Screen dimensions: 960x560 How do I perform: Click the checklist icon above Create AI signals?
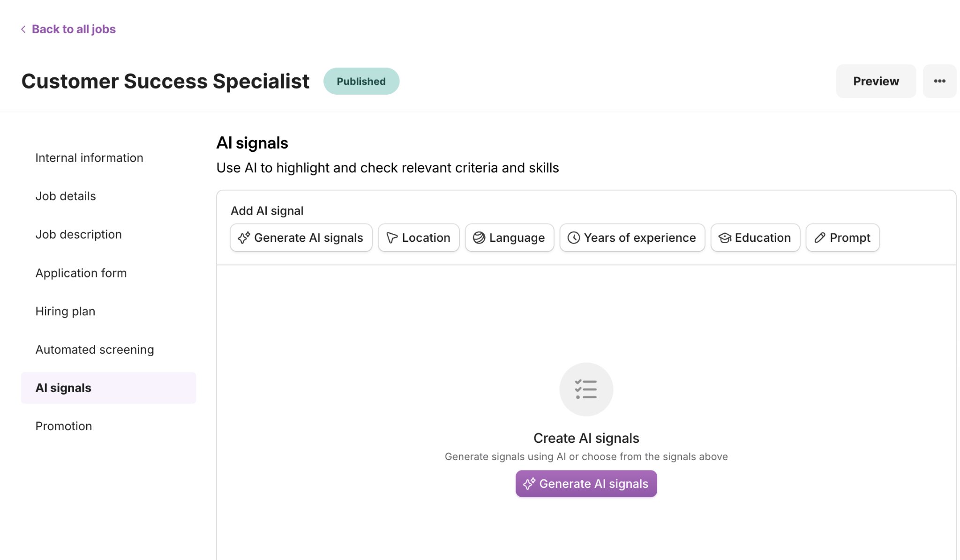click(586, 389)
